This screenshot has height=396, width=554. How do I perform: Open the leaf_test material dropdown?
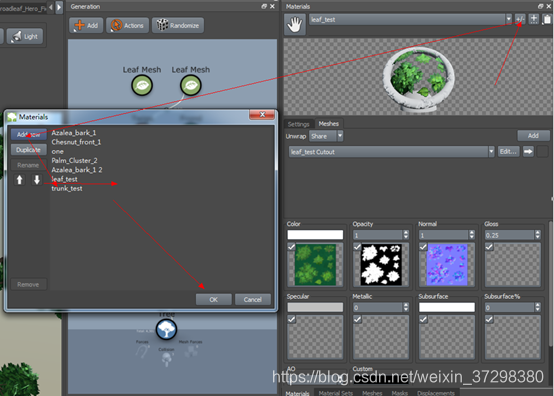pyautogui.click(x=509, y=19)
